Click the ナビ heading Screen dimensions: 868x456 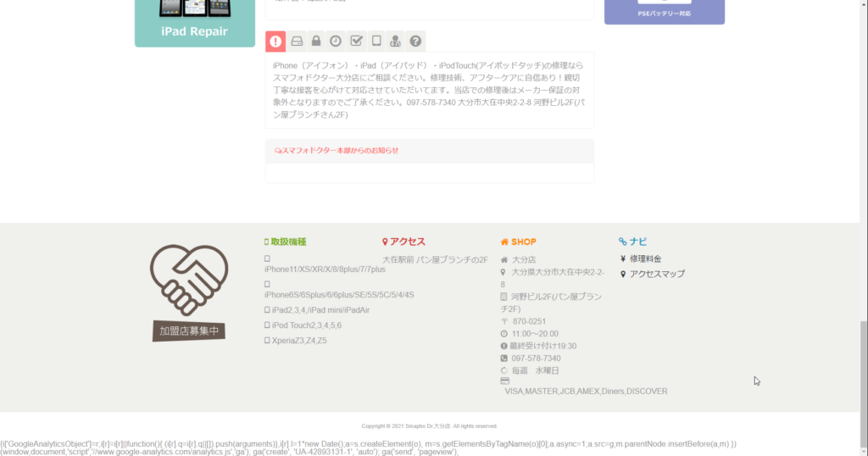tap(637, 242)
